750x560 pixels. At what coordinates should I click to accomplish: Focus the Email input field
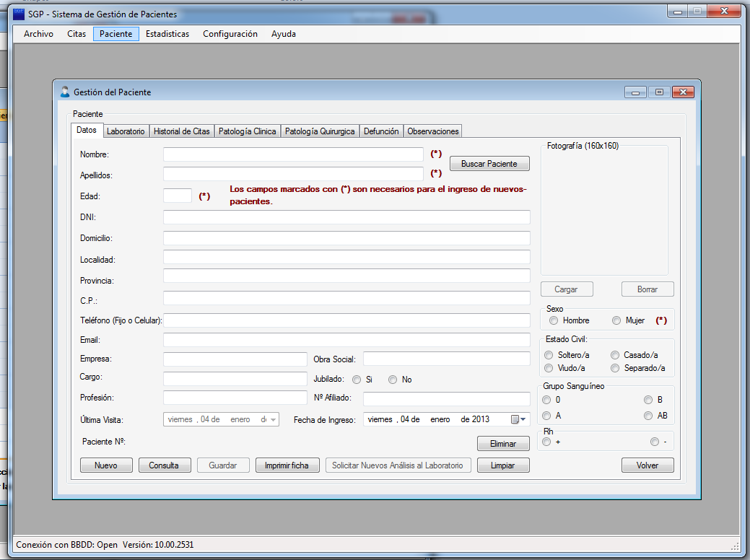(x=346, y=340)
